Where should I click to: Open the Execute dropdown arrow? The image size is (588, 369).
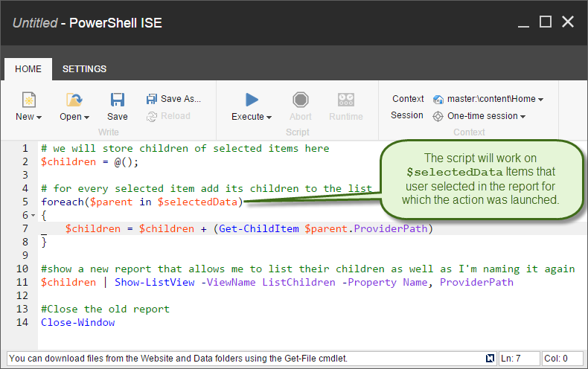click(x=269, y=118)
